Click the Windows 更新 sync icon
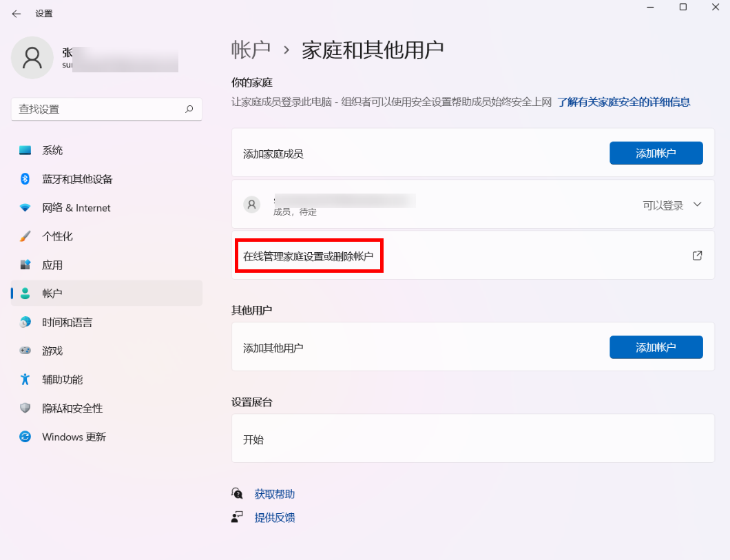Viewport: 730px width, 560px height. 25,437
